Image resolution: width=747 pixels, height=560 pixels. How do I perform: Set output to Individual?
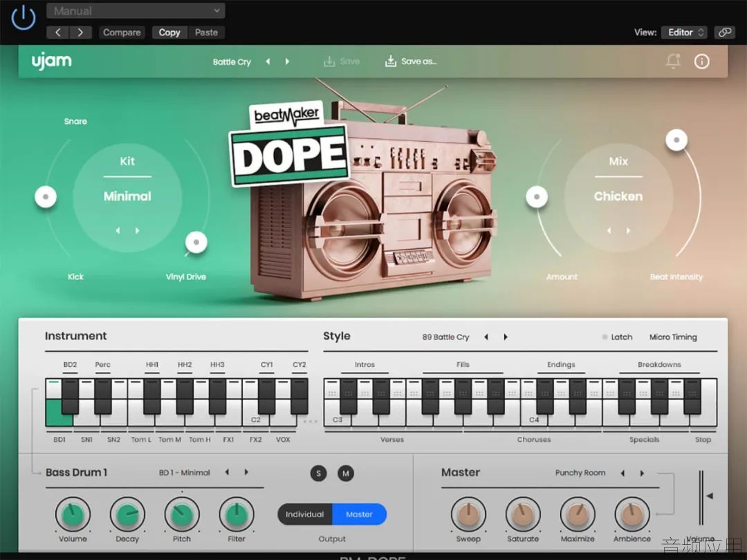tap(305, 514)
